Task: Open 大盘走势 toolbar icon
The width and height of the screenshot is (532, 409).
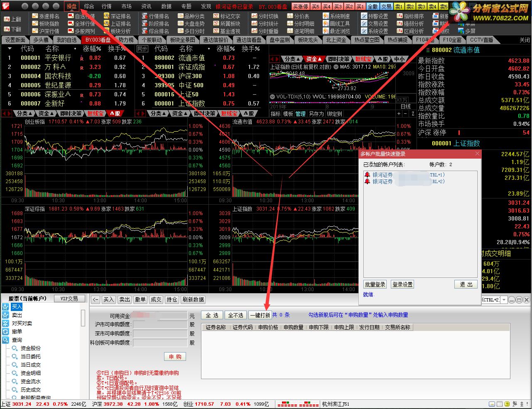Action: pos(191,24)
